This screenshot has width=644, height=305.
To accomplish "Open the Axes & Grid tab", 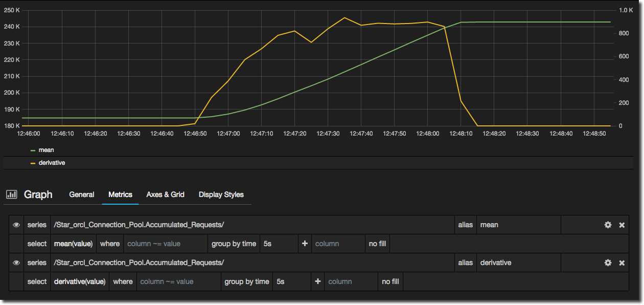I will point(165,194).
